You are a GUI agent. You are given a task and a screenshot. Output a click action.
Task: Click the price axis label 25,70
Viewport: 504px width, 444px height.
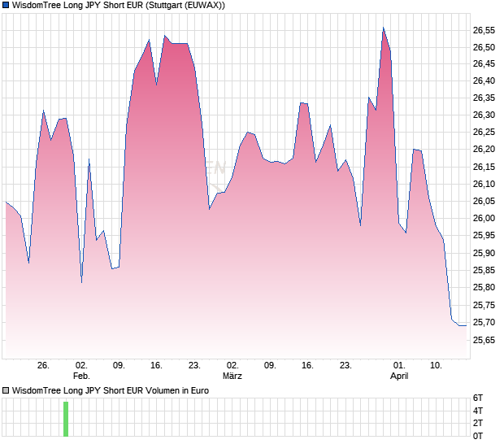tap(484, 322)
